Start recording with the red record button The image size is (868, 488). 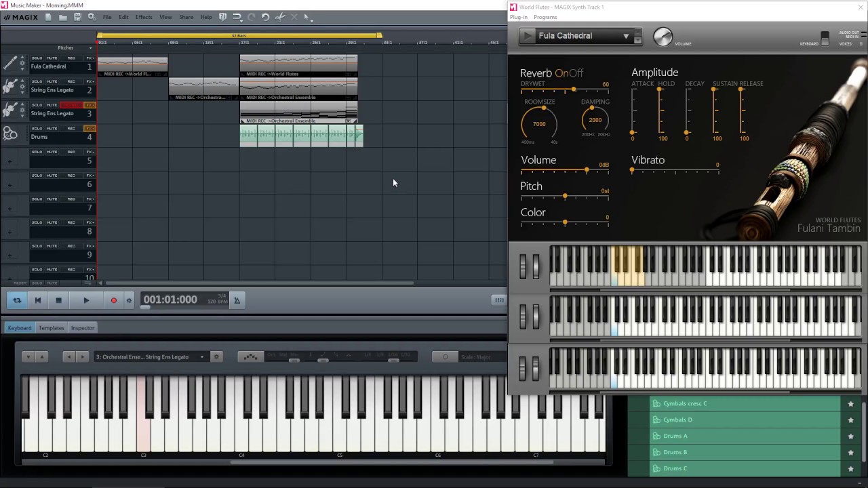[113, 300]
